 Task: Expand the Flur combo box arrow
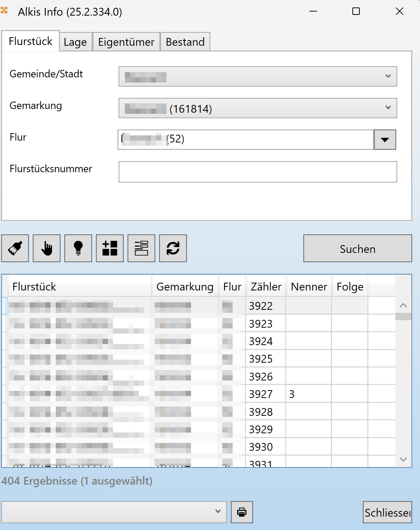tap(385, 140)
